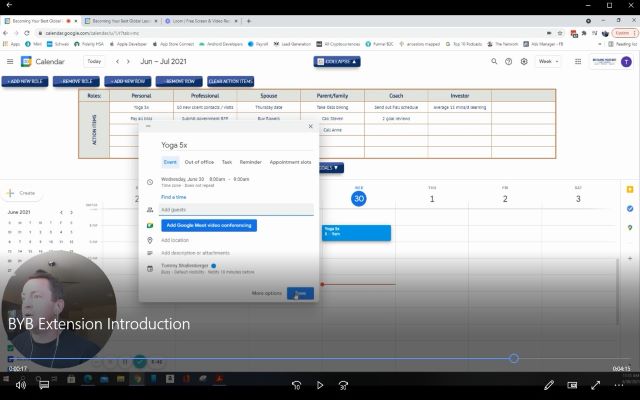Select Thursday 1 day header
This screenshot has width=640, height=400.
click(432, 198)
